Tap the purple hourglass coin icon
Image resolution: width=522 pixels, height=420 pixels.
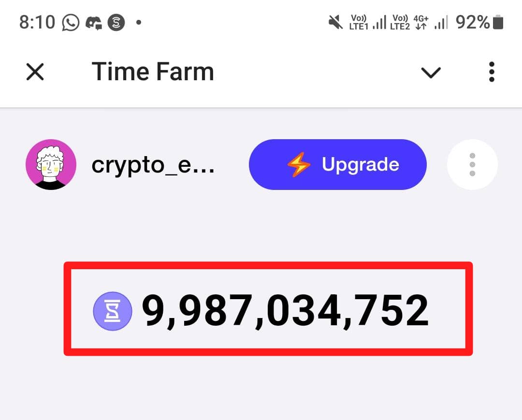point(113,311)
